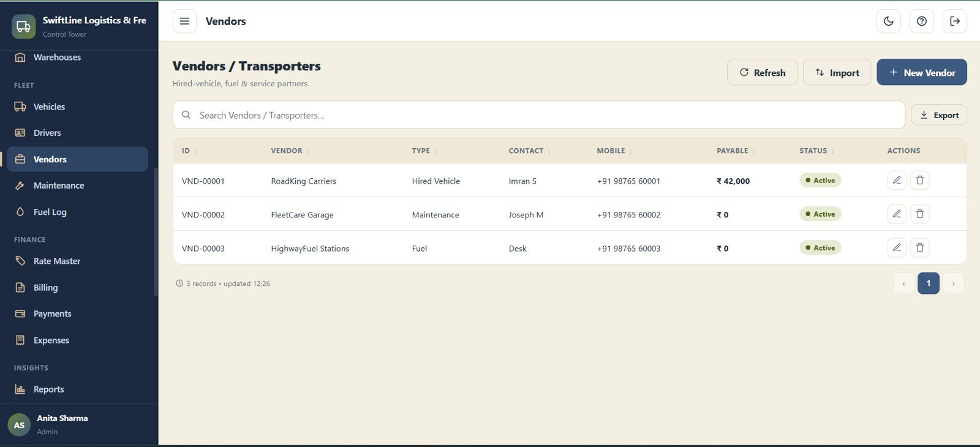980x447 pixels.
Task: Click the RoadKing Carriers vendor name
Action: (x=304, y=181)
